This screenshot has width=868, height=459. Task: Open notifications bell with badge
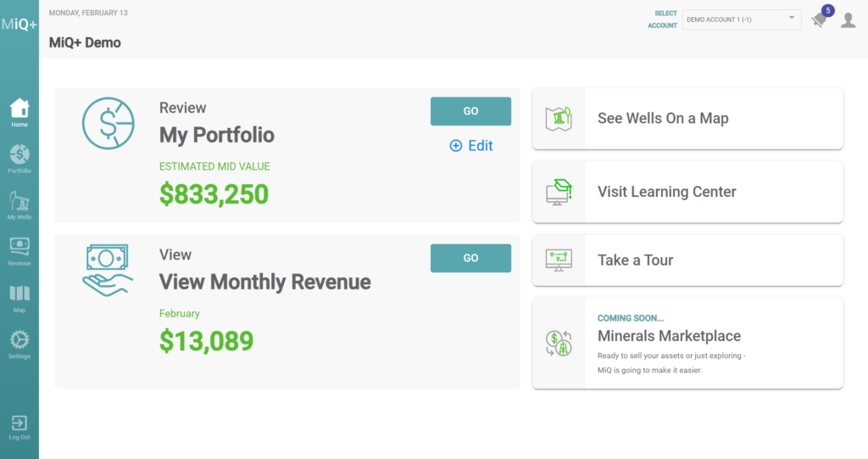point(819,20)
